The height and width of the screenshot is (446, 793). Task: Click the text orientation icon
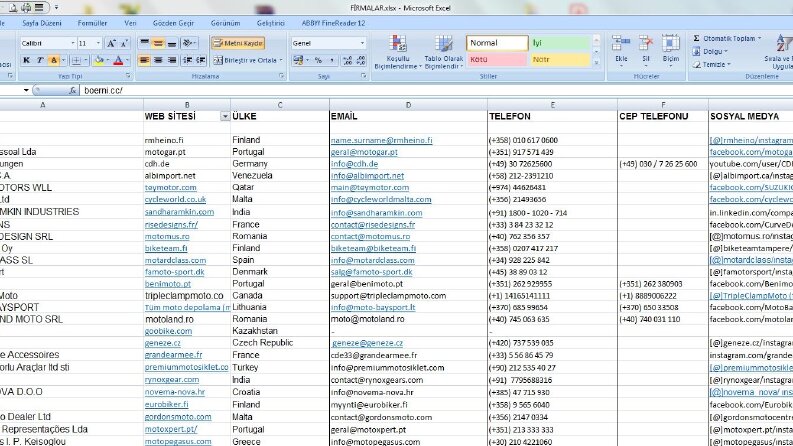pyautogui.click(x=189, y=43)
